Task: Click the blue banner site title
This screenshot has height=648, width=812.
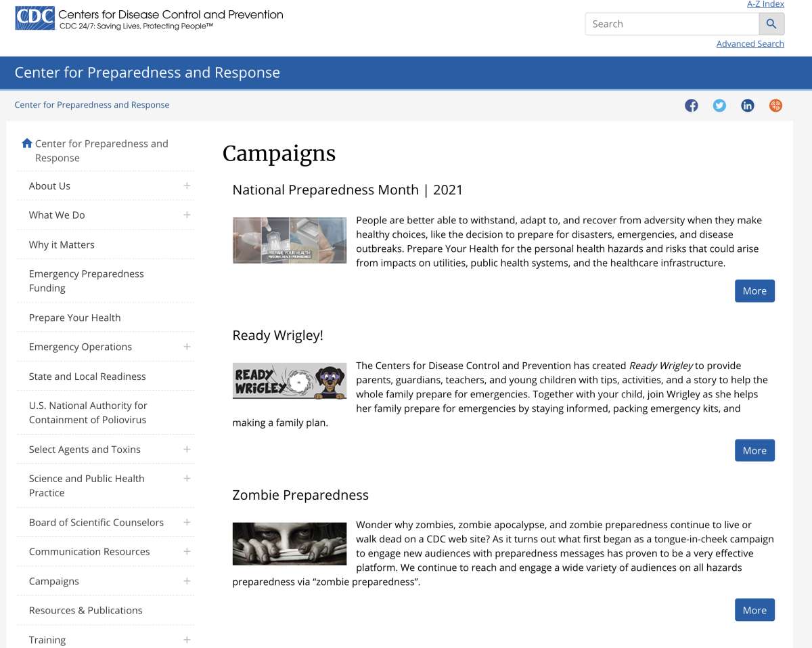Action: [148, 73]
